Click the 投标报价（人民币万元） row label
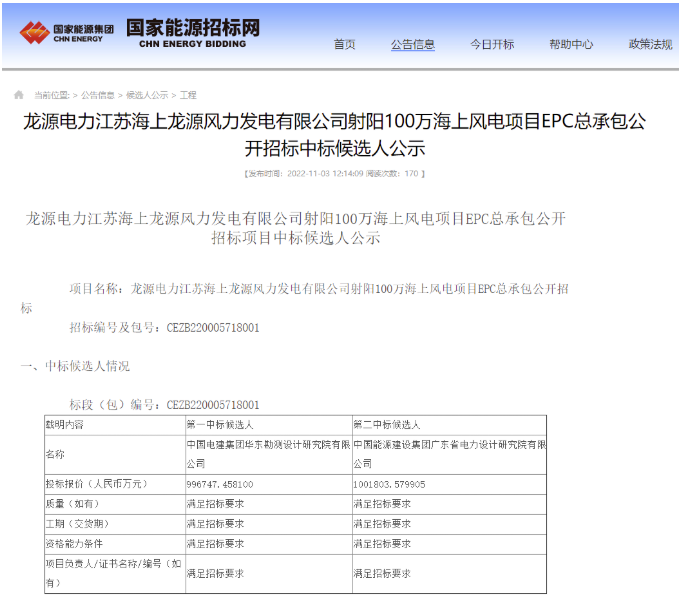The image size is (681, 602). [97, 484]
